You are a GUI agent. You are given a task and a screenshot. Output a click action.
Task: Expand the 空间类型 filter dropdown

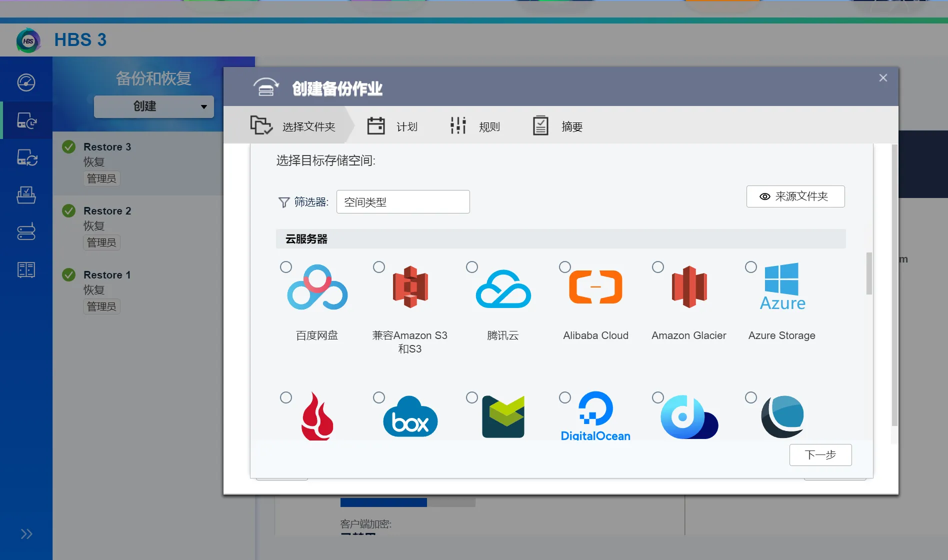point(403,202)
